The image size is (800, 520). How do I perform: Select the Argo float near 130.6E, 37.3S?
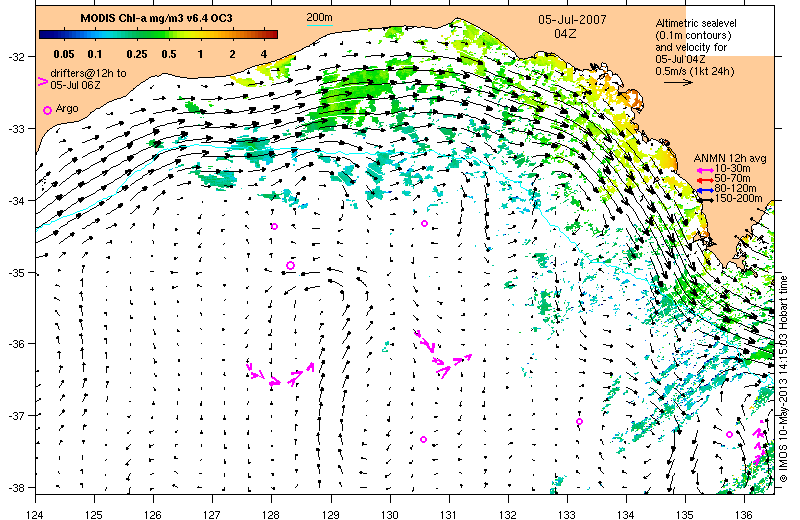click(x=423, y=439)
